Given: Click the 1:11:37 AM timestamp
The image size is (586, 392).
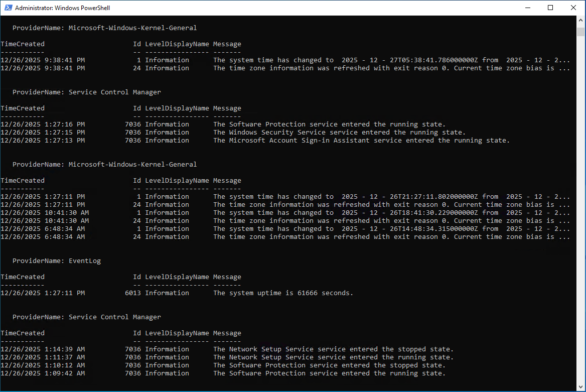Looking at the screenshot, I should click(43, 357).
